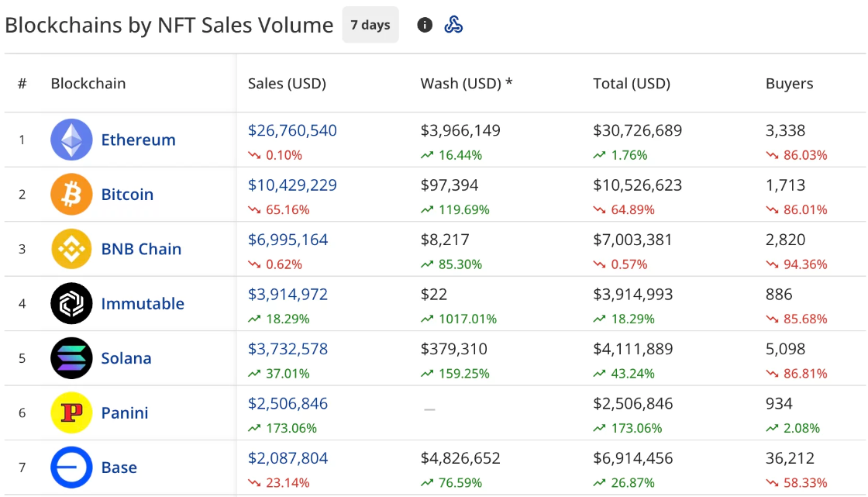
Task: Click Ethereum's sales figure $26,760,540
Action: 292,130
